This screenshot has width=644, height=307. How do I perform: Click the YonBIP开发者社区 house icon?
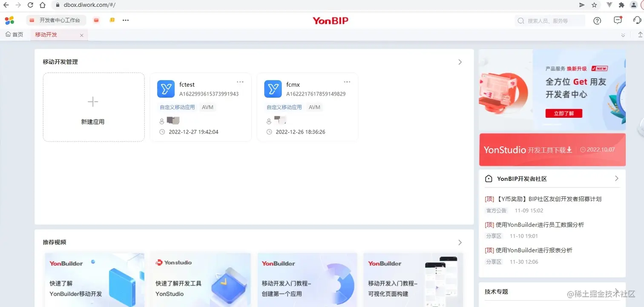[x=489, y=179]
